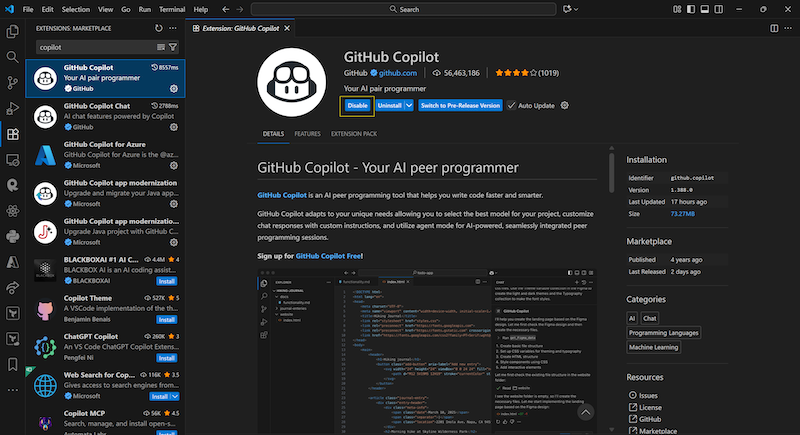Open manage gear for GitHub Copilot list item

tap(174, 89)
